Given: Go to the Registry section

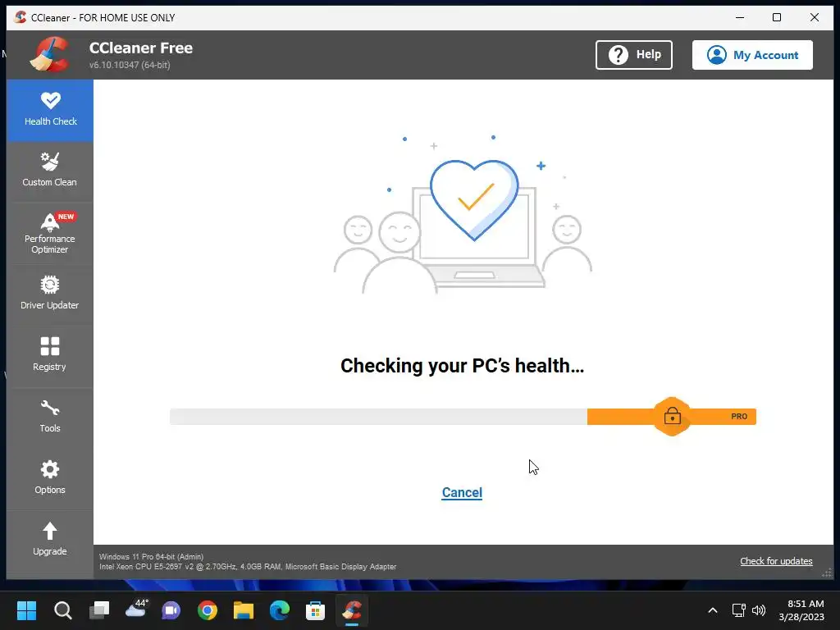Looking at the screenshot, I should 50,356.
